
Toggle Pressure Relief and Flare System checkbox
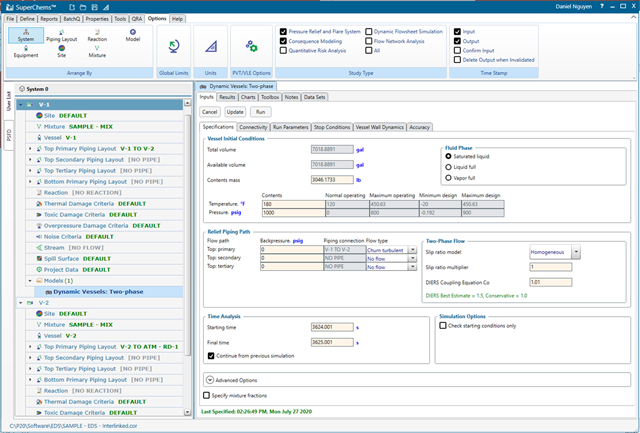tap(283, 31)
